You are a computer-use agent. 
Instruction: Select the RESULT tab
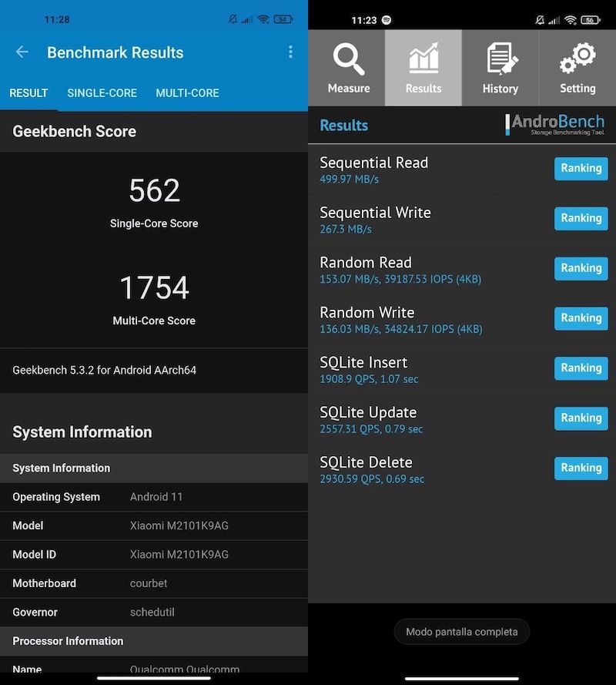tap(28, 93)
